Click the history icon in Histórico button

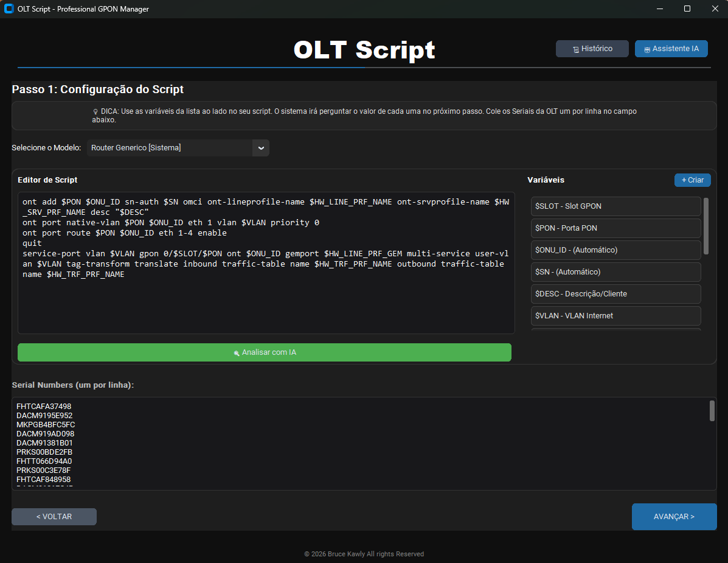pos(576,49)
